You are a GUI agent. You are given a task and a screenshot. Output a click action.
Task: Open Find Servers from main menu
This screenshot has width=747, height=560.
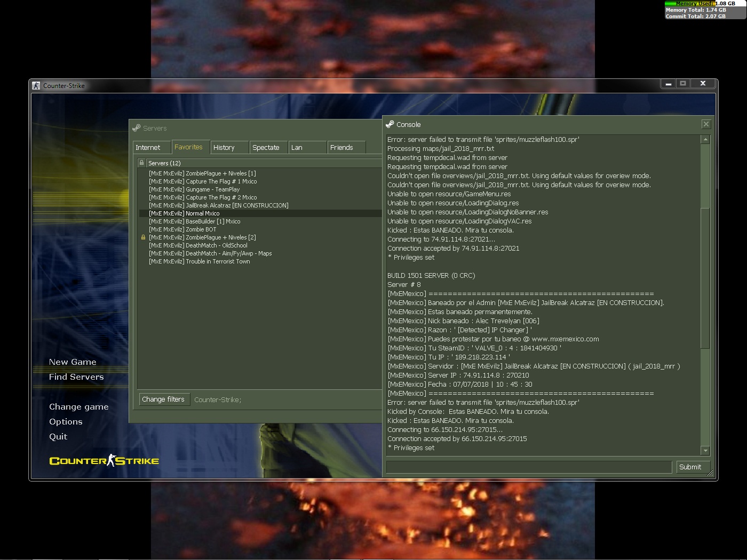[76, 377]
